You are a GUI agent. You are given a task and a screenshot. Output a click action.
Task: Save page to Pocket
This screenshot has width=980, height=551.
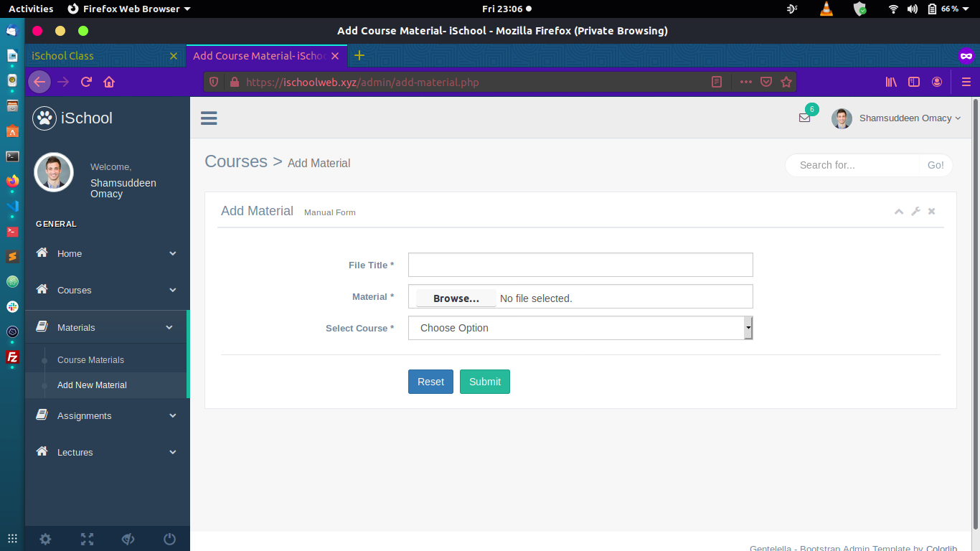(766, 82)
